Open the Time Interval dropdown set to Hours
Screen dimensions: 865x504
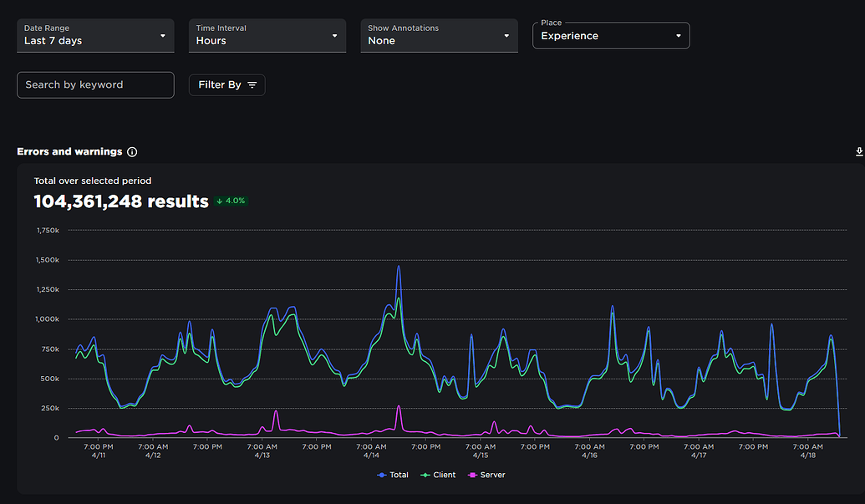coord(267,36)
